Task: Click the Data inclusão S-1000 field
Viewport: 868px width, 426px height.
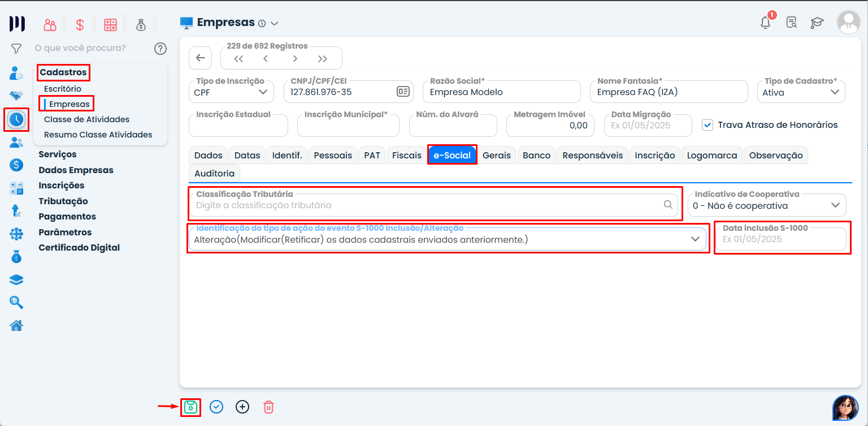Action: click(x=782, y=239)
